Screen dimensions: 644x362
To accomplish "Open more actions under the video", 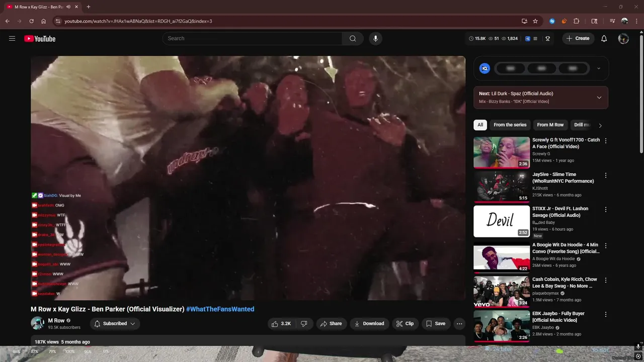I will [x=459, y=324].
